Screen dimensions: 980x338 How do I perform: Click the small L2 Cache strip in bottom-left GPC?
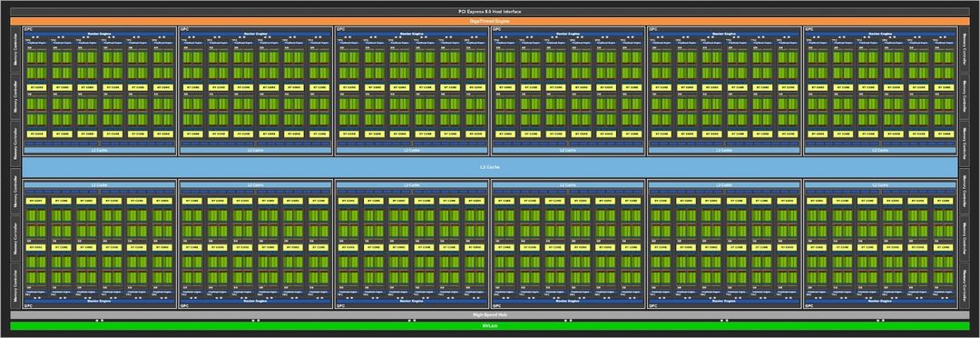pyautogui.click(x=100, y=185)
